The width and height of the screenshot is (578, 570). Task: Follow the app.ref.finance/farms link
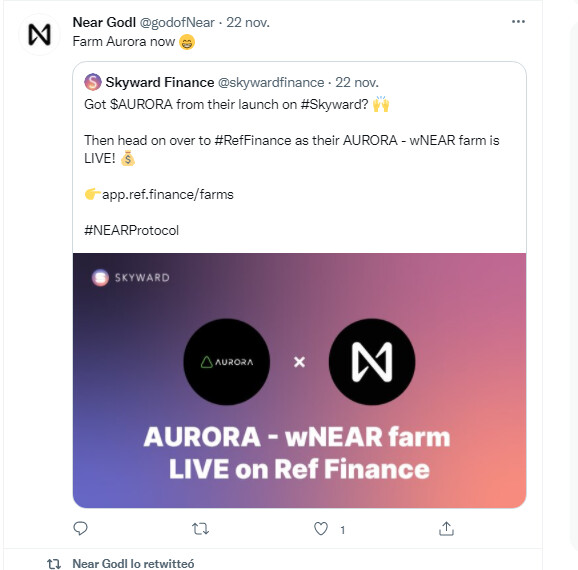coord(168,194)
